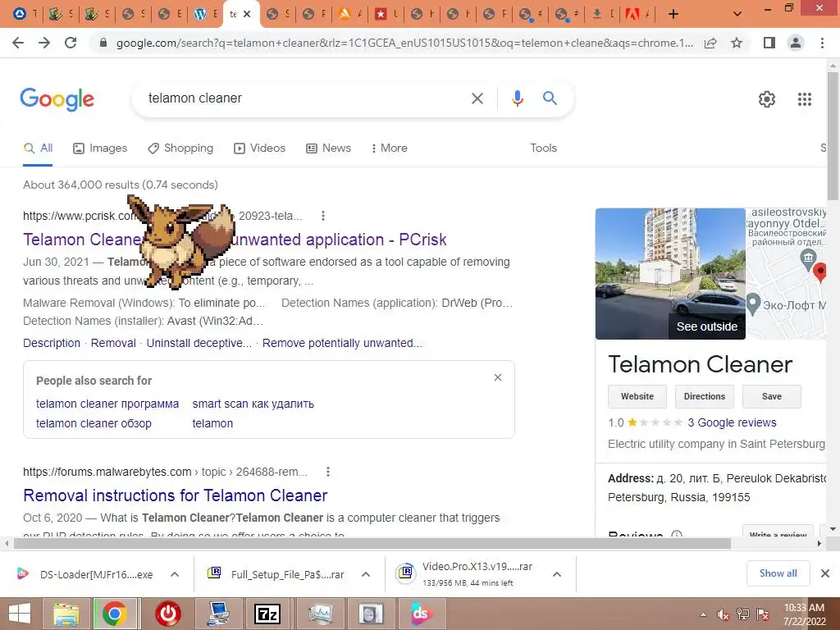
Task: Click the Website button
Action: 637,396
